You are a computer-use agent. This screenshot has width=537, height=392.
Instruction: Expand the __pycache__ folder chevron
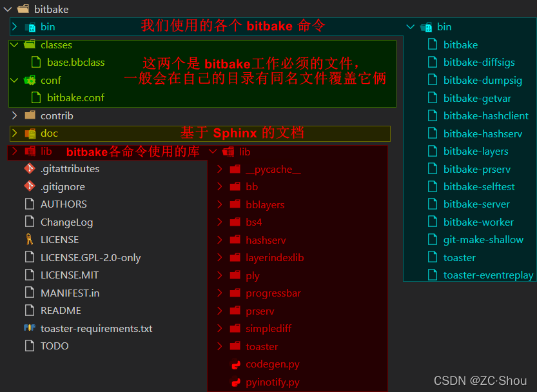coord(220,169)
